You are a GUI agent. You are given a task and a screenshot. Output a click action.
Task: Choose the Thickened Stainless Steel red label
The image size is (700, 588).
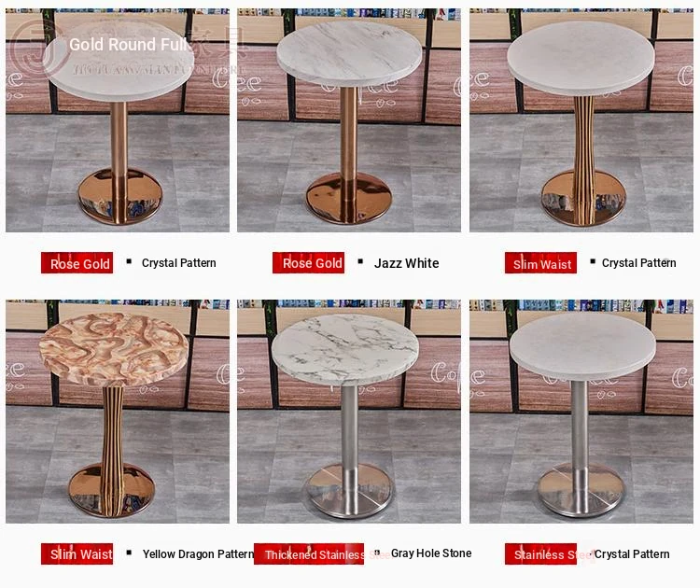point(309,554)
